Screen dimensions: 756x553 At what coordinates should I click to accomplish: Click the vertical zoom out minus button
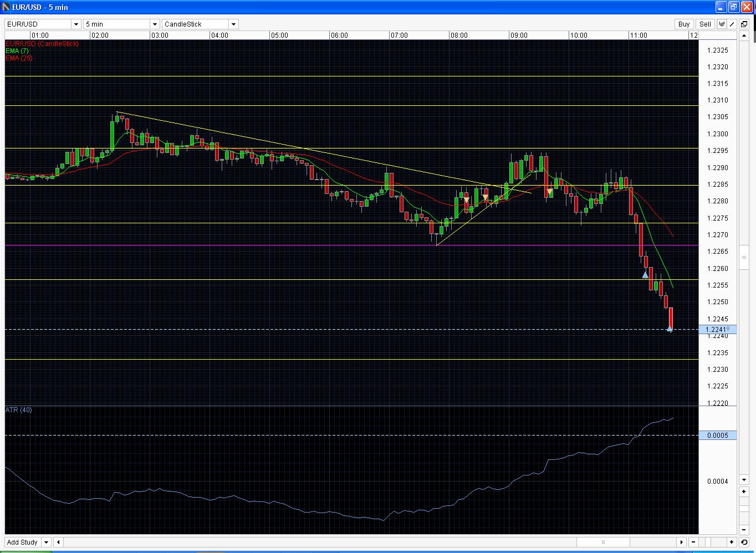(744, 530)
